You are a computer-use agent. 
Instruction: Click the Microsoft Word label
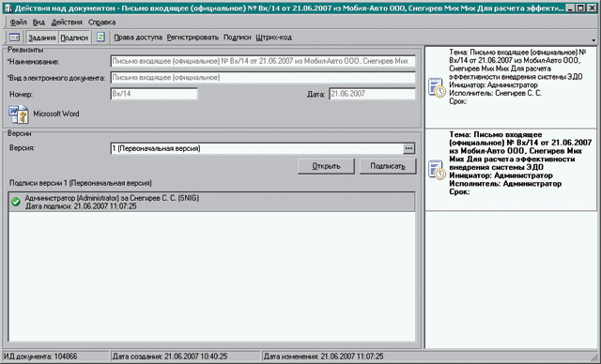click(56, 114)
